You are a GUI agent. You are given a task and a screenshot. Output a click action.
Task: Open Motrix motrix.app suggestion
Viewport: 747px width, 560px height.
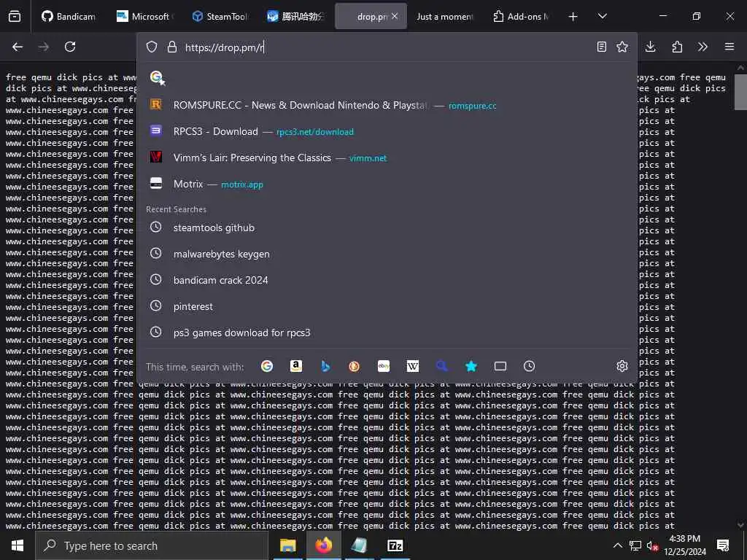(x=387, y=183)
